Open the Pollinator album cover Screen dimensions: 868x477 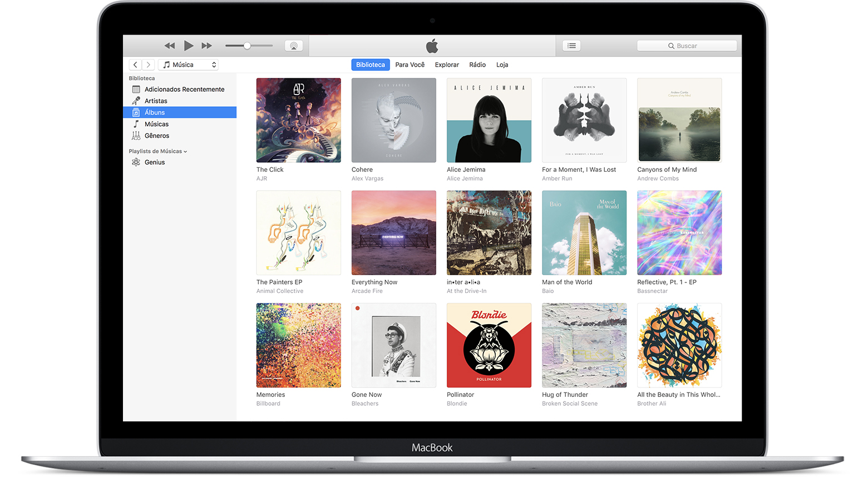pos(489,345)
